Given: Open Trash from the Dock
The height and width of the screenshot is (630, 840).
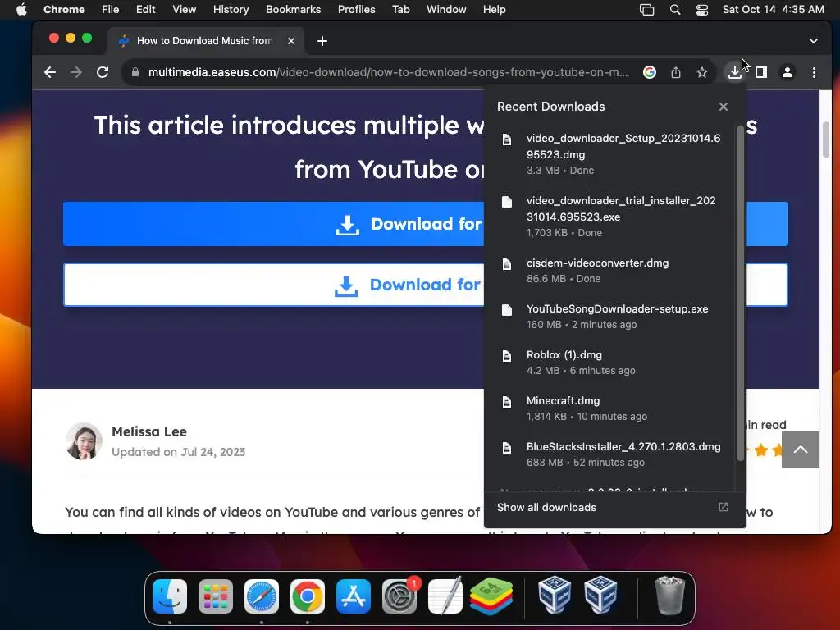Looking at the screenshot, I should (669, 596).
